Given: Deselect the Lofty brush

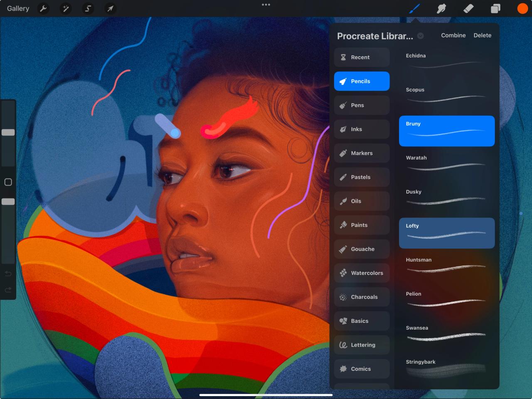Looking at the screenshot, I should click(447, 233).
